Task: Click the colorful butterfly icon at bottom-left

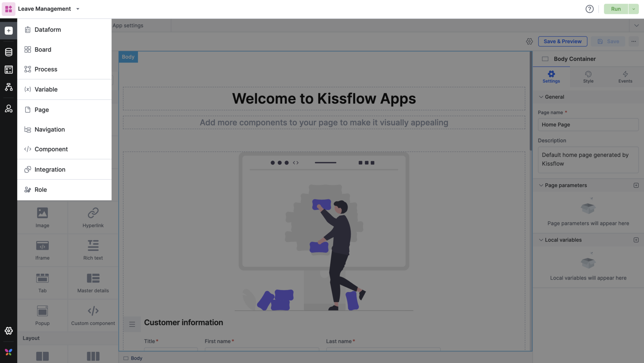Action: tap(9, 352)
